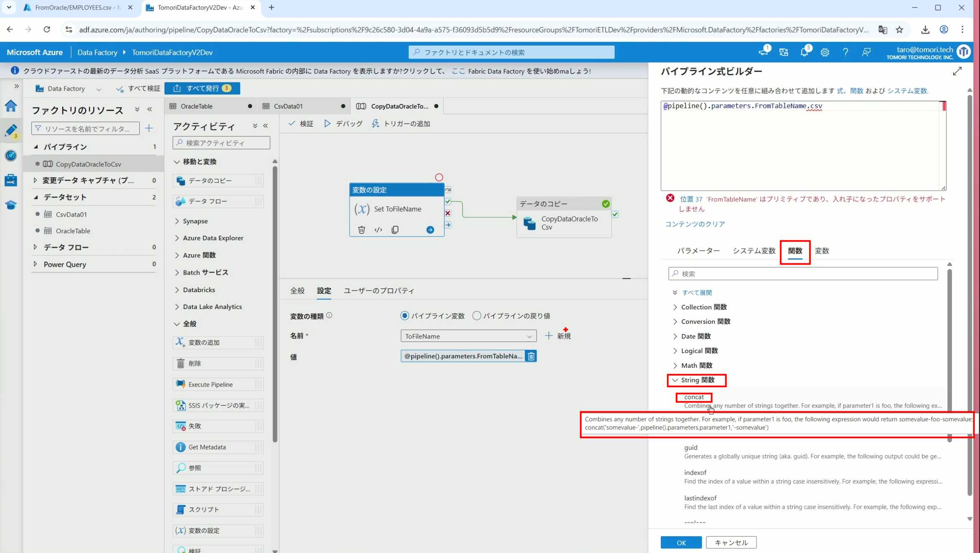Click the failure output connector on Set ToFileName

point(448,213)
